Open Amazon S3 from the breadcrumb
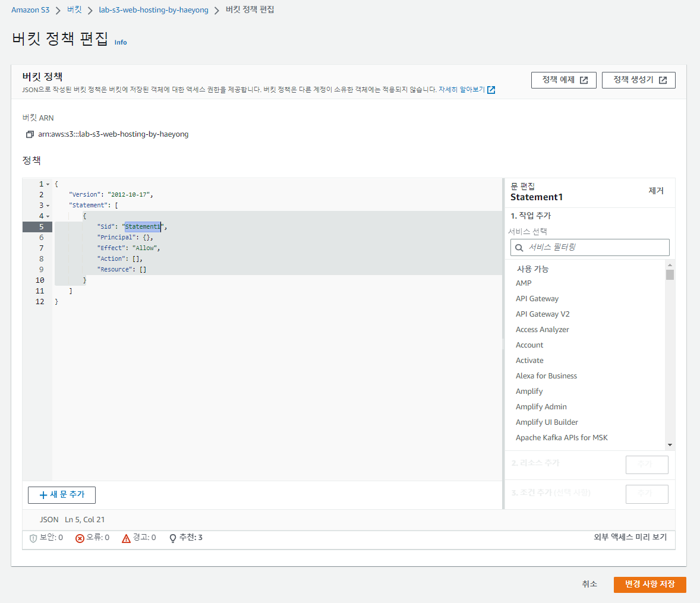The image size is (700, 603). point(30,10)
